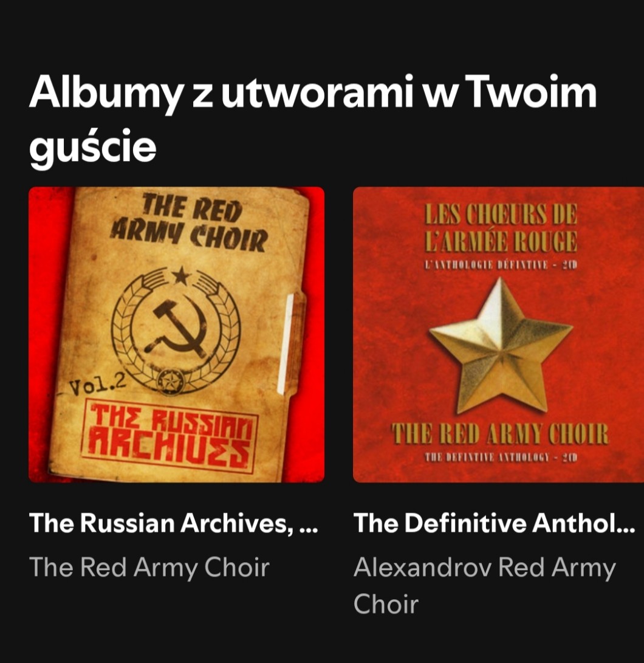Open The Definitive Anthology album cover

[499, 334]
